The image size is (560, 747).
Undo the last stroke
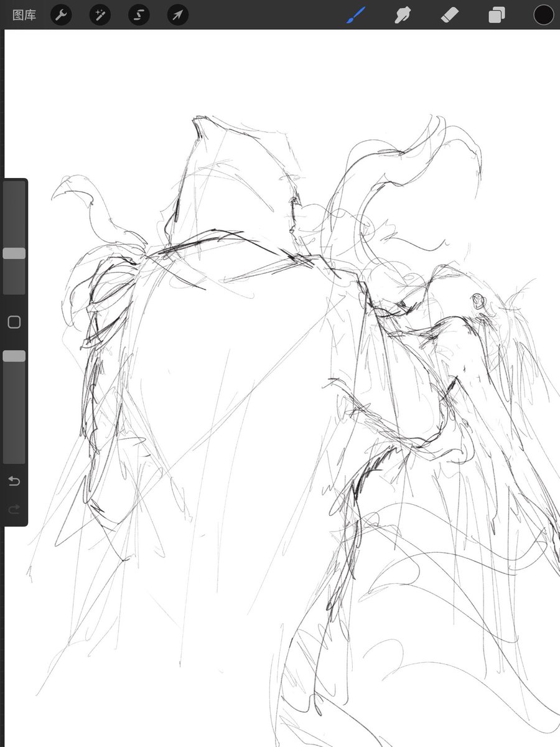14,481
